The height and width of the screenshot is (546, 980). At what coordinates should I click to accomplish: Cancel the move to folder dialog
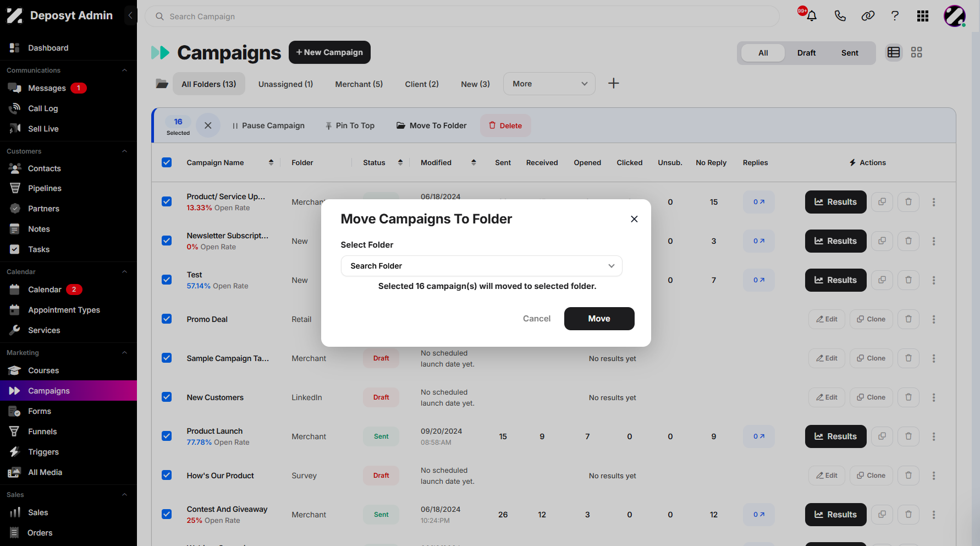(x=537, y=319)
